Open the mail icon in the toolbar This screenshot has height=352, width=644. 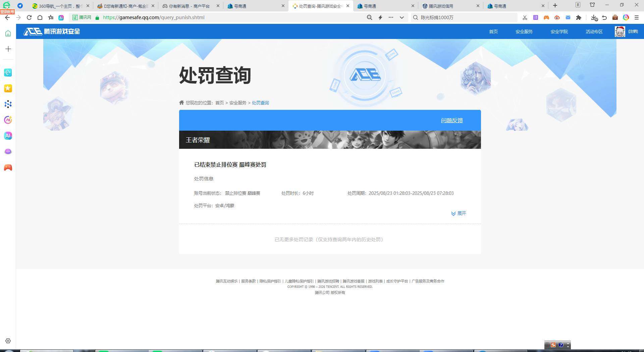click(568, 17)
